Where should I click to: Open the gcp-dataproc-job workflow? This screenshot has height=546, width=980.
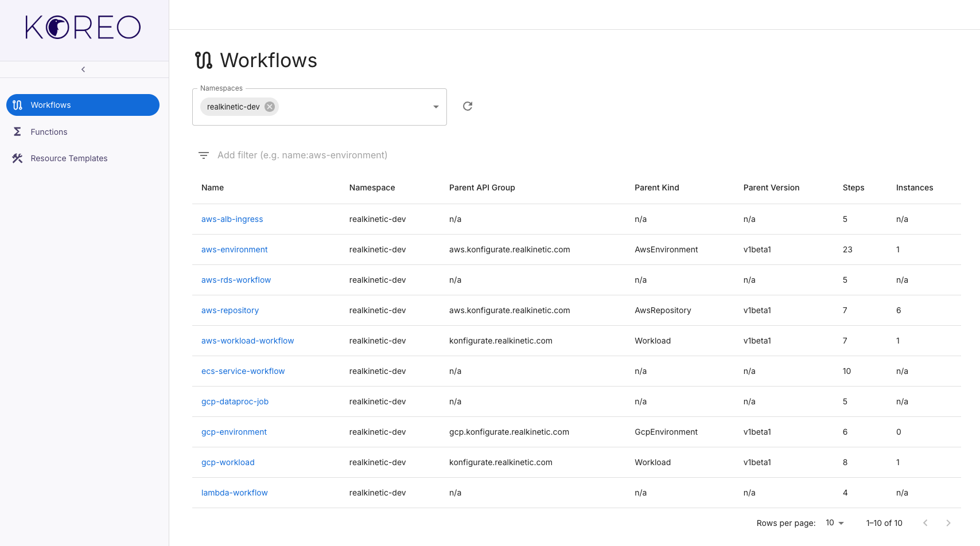coord(235,401)
